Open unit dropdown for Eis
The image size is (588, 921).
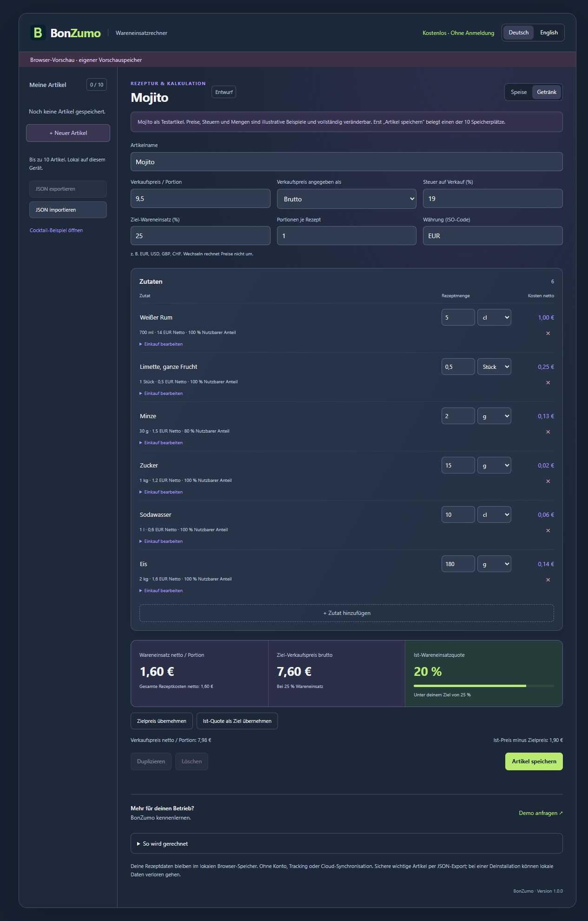494,564
